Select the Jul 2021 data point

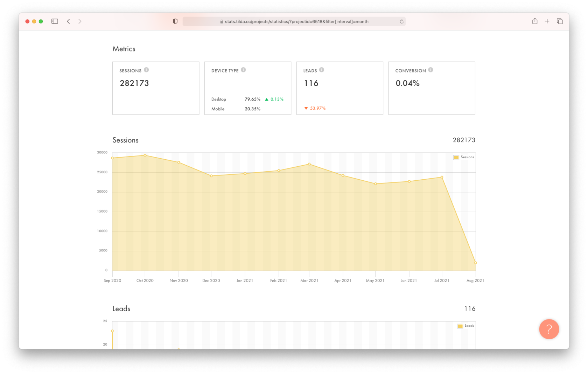442,177
